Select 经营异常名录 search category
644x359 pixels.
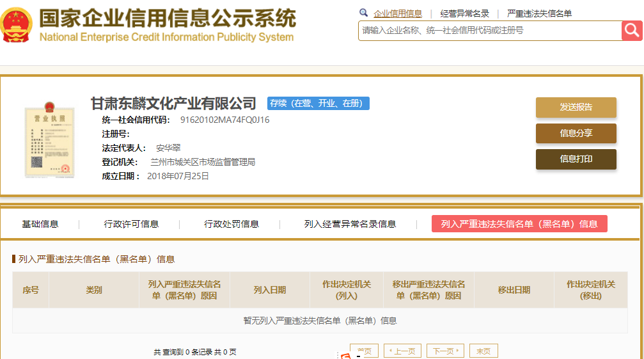click(x=464, y=13)
